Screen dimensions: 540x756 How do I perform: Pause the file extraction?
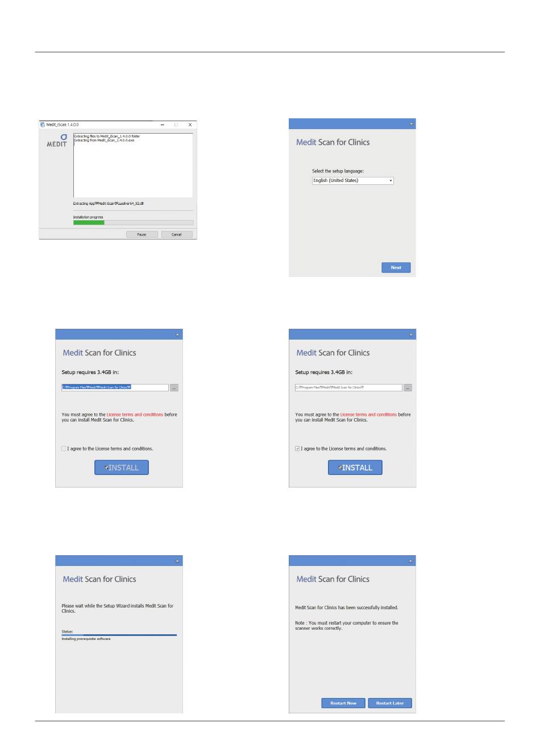coord(142,234)
